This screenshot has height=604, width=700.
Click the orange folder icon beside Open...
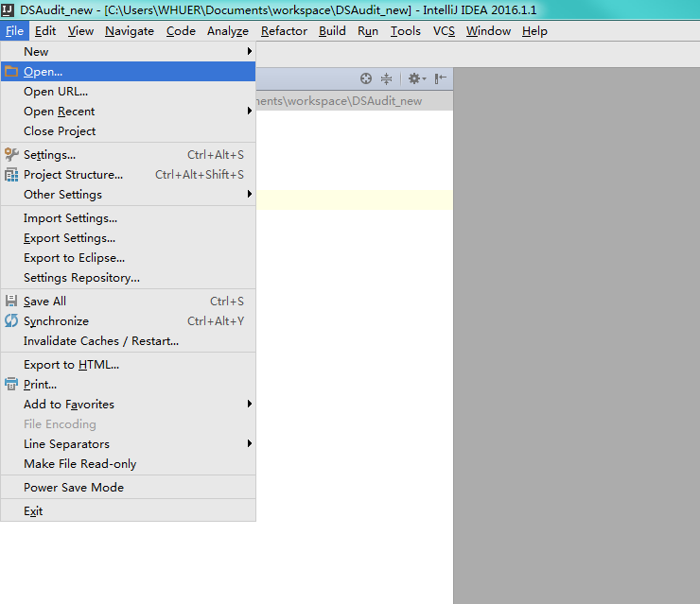tap(11, 72)
